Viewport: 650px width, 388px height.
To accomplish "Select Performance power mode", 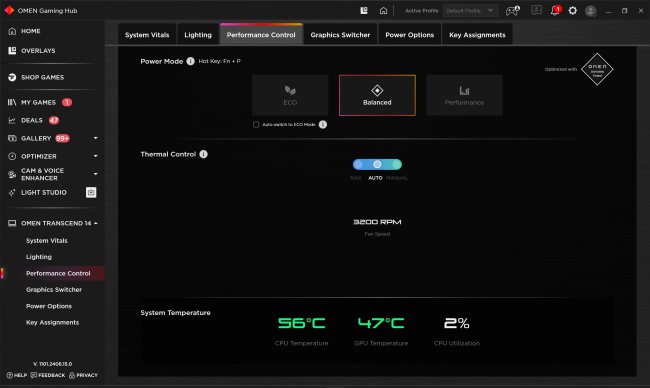I will point(464,95).
